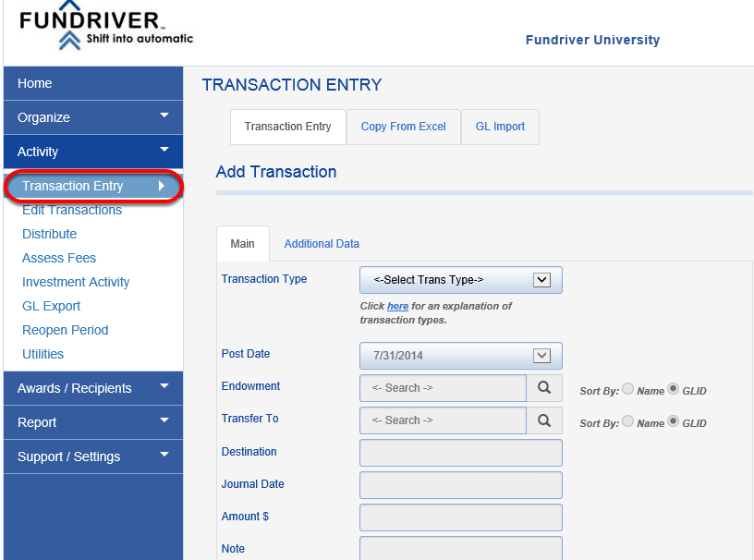Image resolution: width=754 pixels, height=560 pixels.
Task: Go to Home in the sidebar
Action: (x=93, y=83)
